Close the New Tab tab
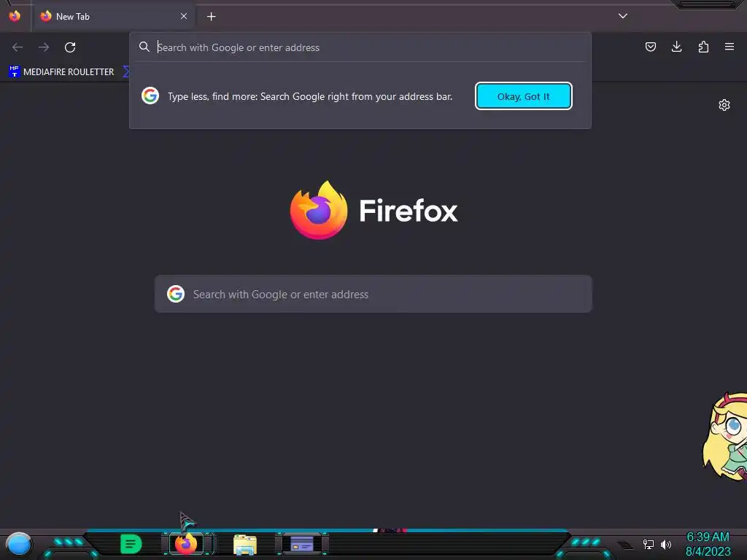Screen dimensions: 747x560 [184, 16]
